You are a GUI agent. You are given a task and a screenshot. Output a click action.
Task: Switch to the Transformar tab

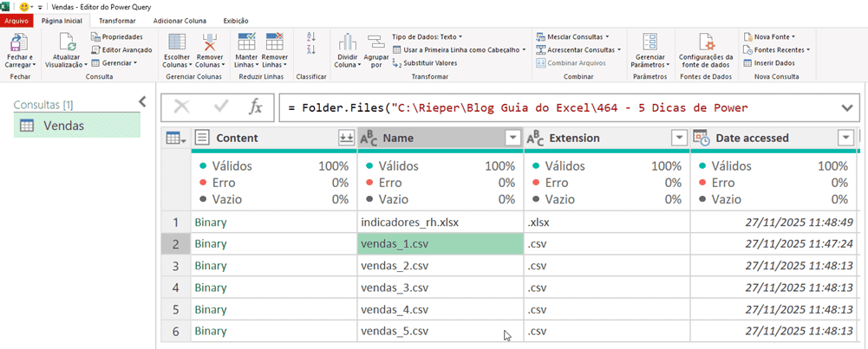(116, 20)
